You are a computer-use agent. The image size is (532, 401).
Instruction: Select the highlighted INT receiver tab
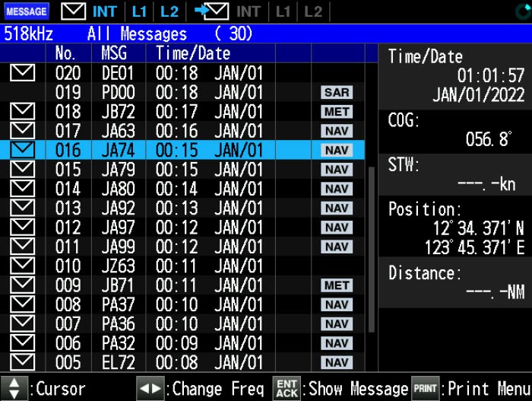point(104,11)
